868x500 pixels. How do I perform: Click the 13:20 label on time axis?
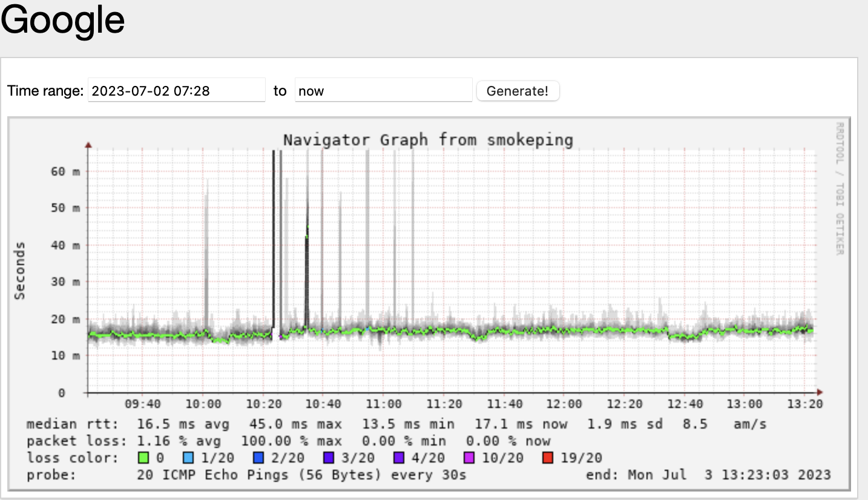coord(804,404)
